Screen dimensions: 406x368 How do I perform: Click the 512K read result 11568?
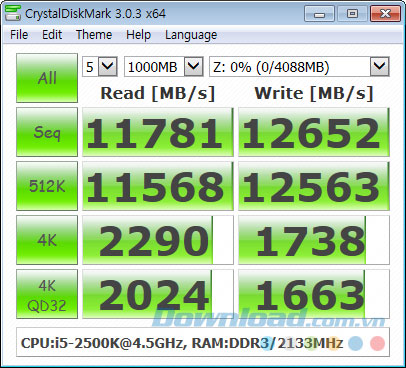tap(158, 186)
